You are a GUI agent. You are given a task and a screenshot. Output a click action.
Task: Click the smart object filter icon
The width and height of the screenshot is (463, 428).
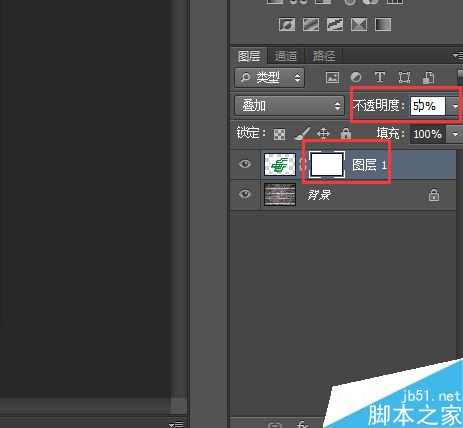(x=428, y=78)
